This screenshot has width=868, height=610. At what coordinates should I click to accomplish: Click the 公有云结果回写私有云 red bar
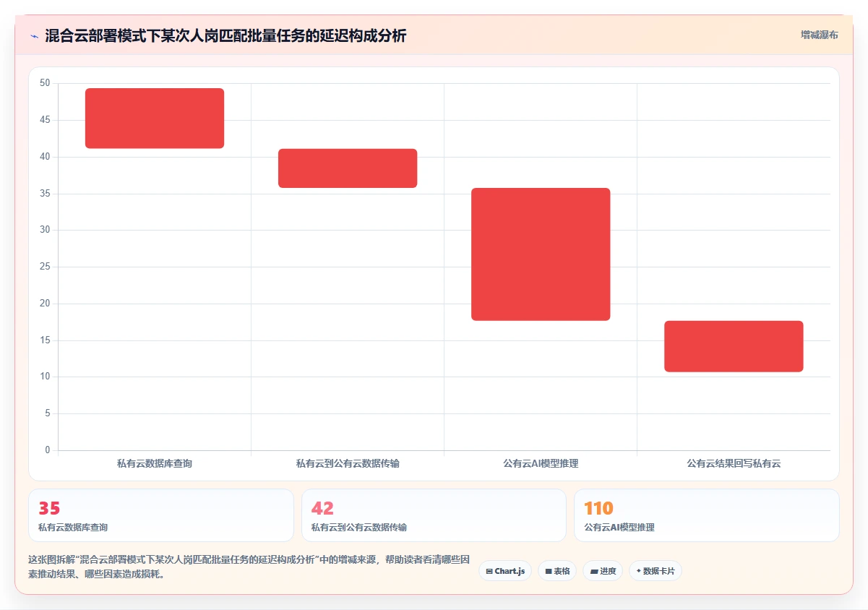pos(734,346)
